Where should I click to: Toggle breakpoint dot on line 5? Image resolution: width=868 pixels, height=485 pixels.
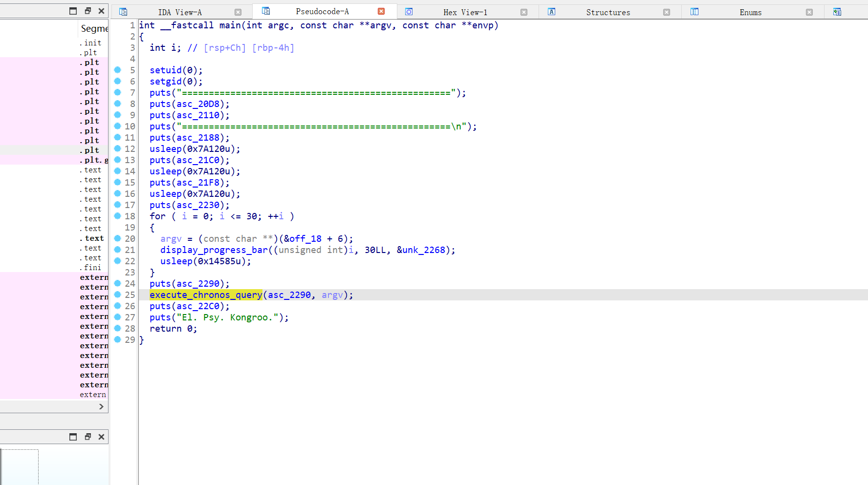117,70
